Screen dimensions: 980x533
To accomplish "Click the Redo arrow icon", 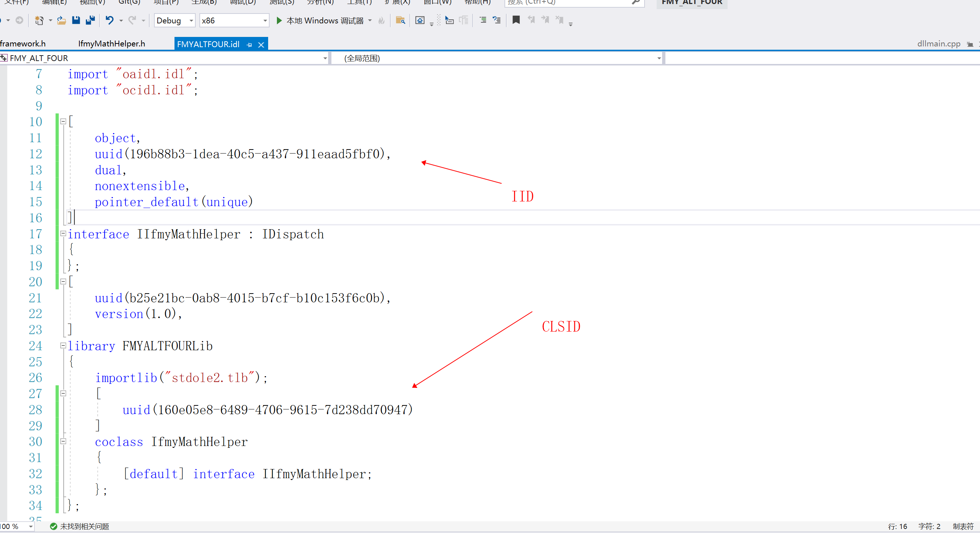I will [x=132, y=20].
